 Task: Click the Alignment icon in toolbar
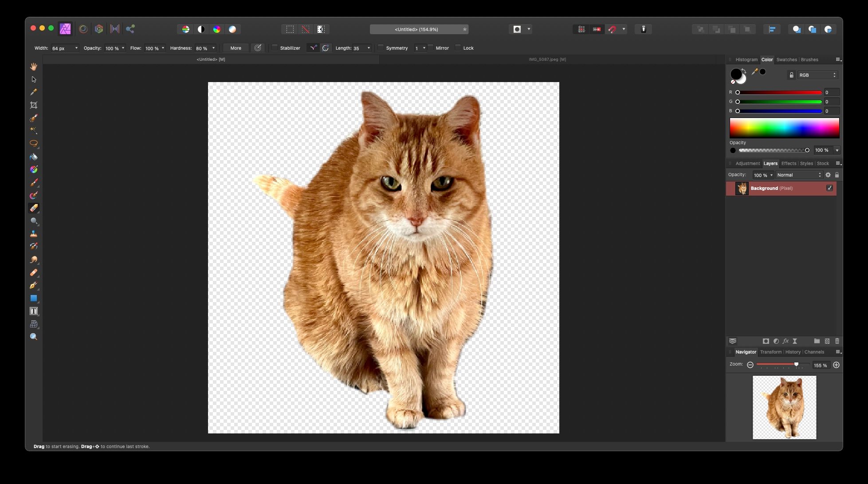(772, 29)
